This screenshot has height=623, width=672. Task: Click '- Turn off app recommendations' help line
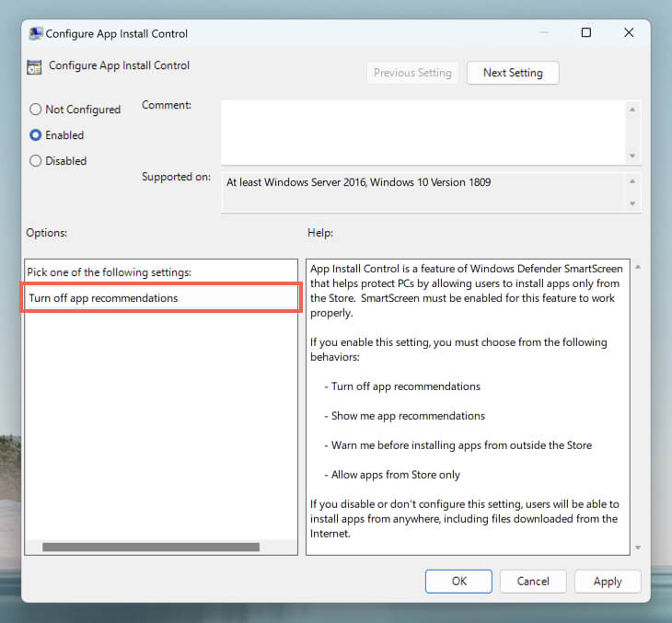click(402, 386)
